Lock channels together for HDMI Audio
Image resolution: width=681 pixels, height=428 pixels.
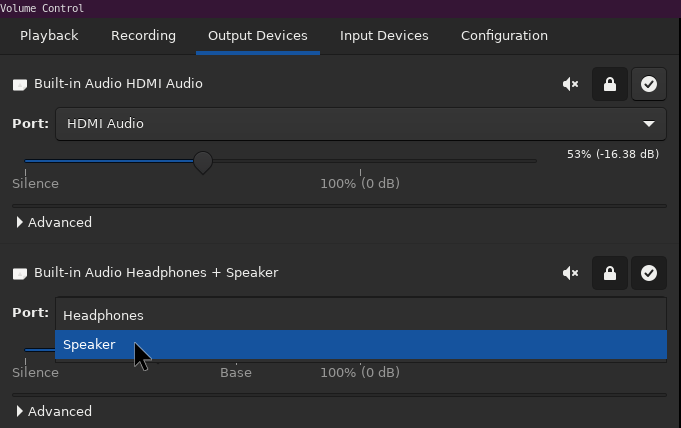tap(610, 84)
